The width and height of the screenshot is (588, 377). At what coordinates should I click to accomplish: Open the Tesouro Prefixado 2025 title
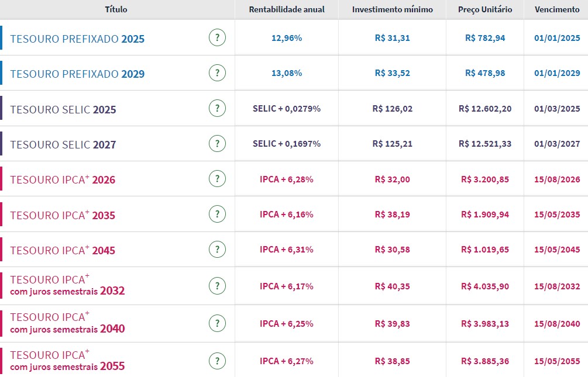(77, 39)
